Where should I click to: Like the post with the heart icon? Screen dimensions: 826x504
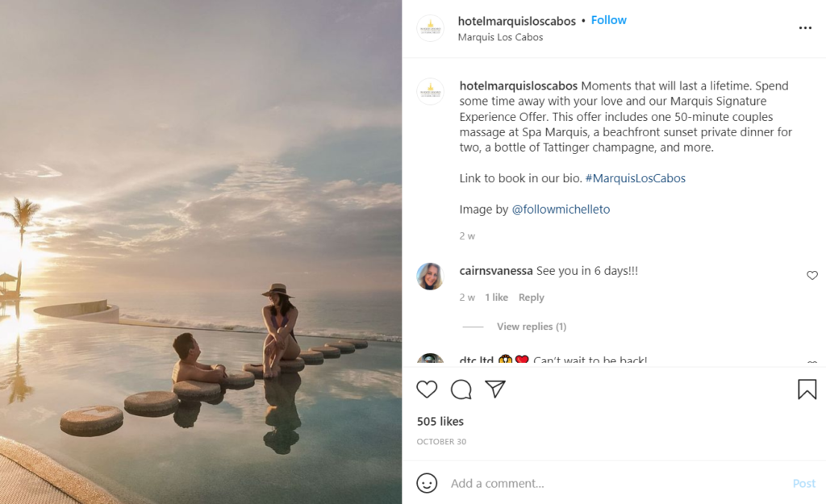click(x=427, y=390)
